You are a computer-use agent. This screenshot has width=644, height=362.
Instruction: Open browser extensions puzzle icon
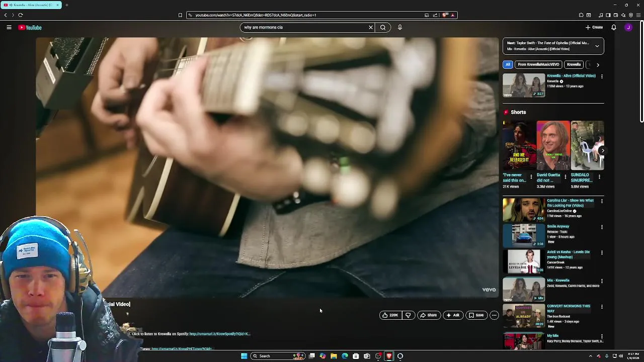[x=581, y=15]
